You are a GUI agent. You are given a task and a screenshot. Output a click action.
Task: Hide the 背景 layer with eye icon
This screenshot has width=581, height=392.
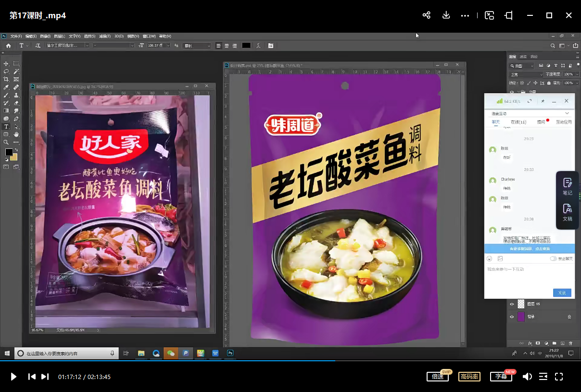[512, 317]
